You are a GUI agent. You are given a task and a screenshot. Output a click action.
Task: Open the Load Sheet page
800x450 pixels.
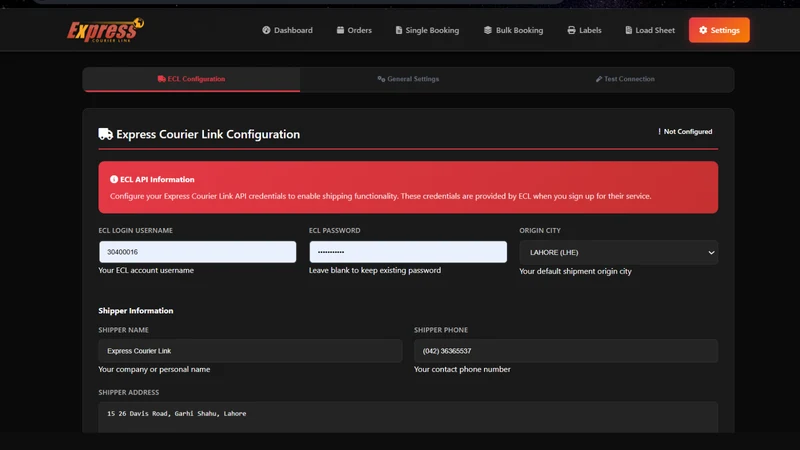649,30
